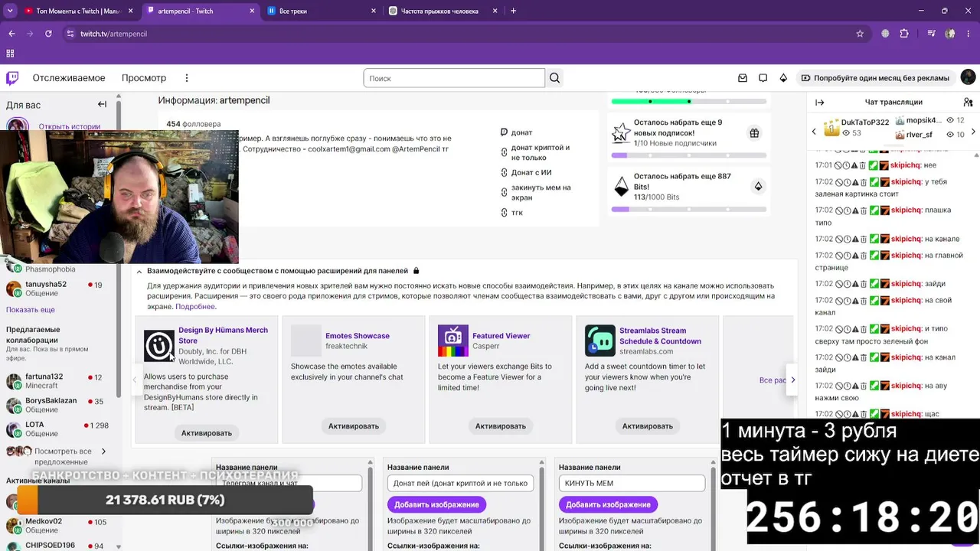The width and height of the screenshot is (980, 551).
Task: Activate the Featured Viewer extension
Action: pyautogui.click(x=501, y=426)
